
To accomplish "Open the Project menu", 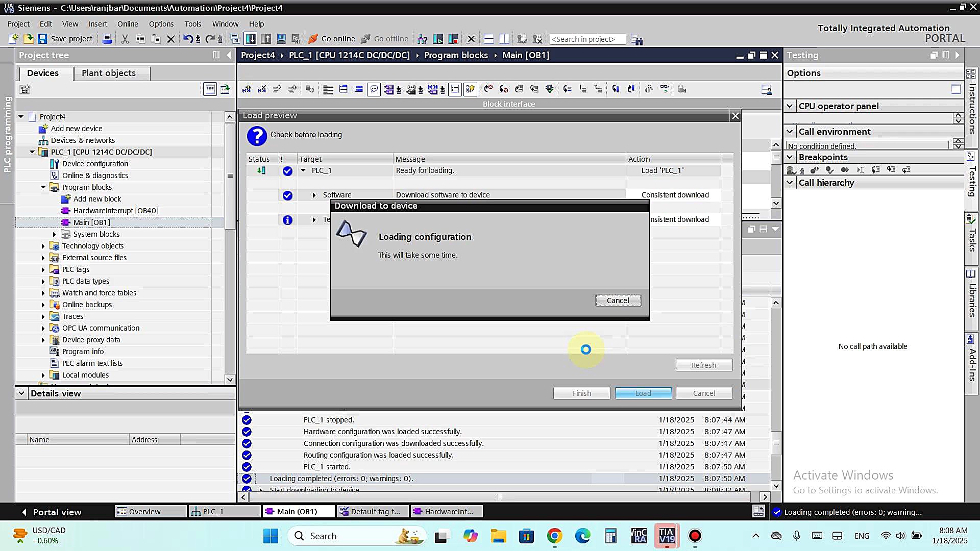I will coord(18,24).
